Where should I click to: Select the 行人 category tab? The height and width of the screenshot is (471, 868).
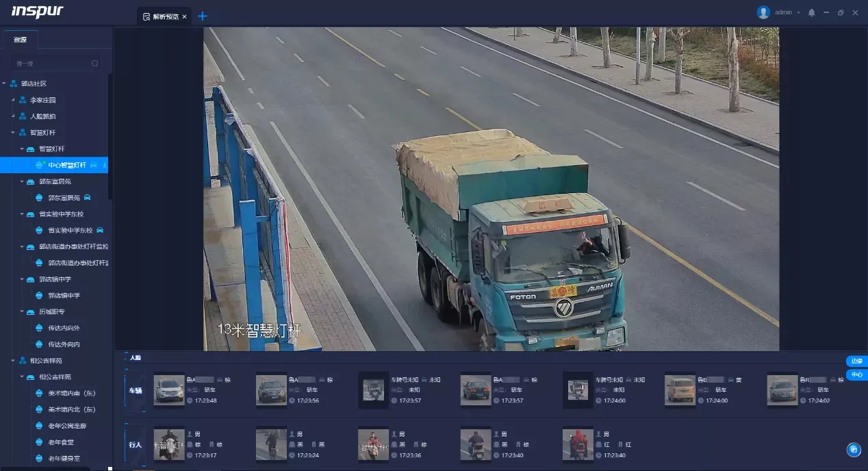pos(135,445)
